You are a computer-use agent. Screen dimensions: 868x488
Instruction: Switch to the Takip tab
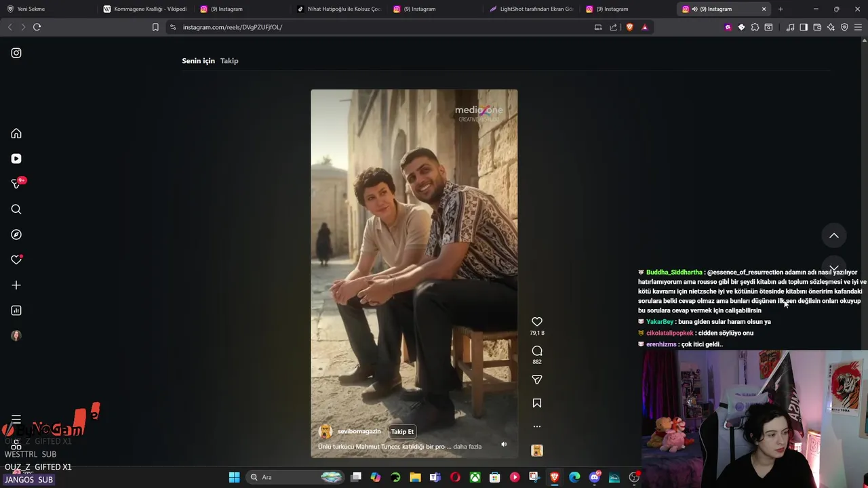click(229, 61)
